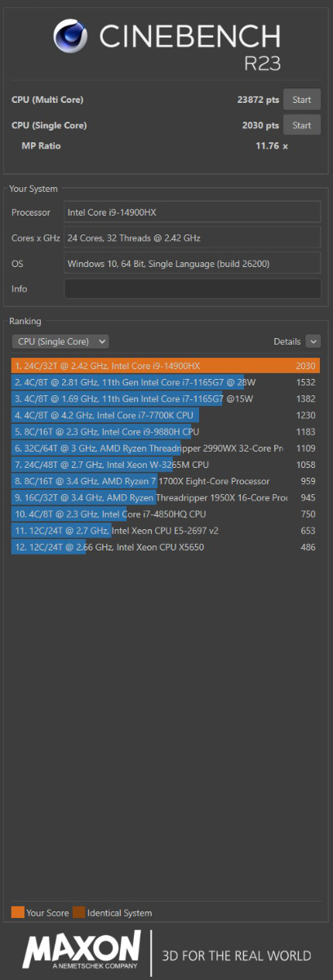Select ranking row 7 Intel Xeon W-3265M

point(166,465)
